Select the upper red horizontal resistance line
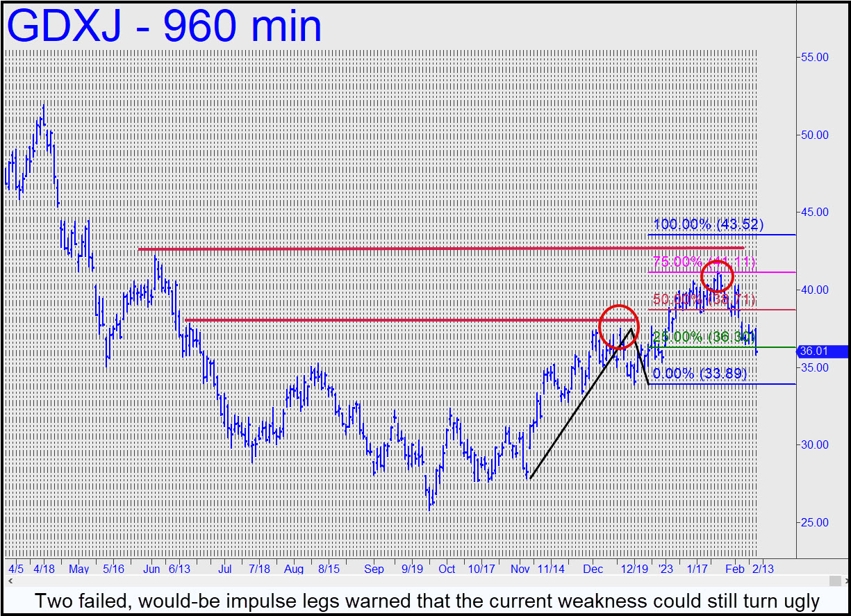Viewport: 851px width, 616px height. (x=417, y=248)
